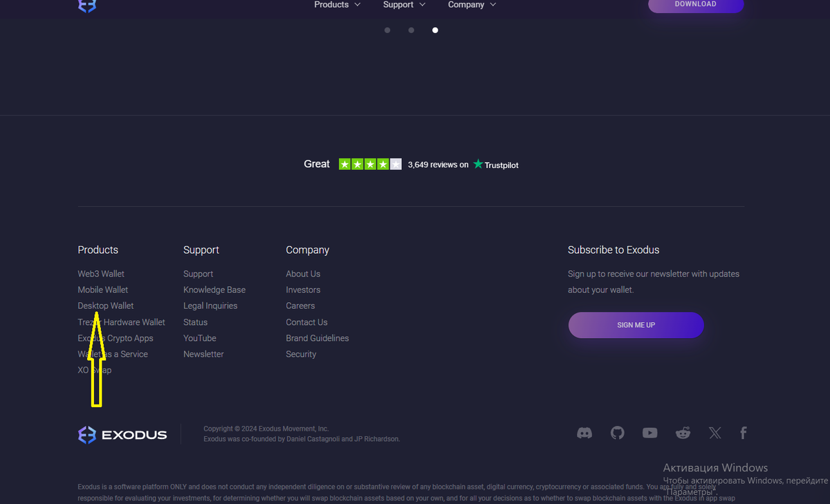The image size is (830, 504).
Task: Click the Exodus footer logo
Action: point(122,435)
